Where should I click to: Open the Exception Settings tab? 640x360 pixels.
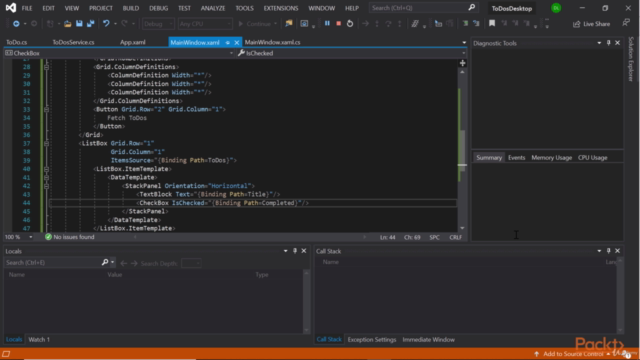pyautogui.click(x=372, y=340)
